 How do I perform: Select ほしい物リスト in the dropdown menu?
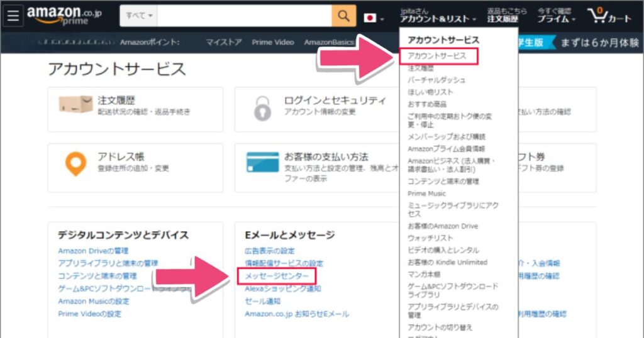[x=430, y=92]
